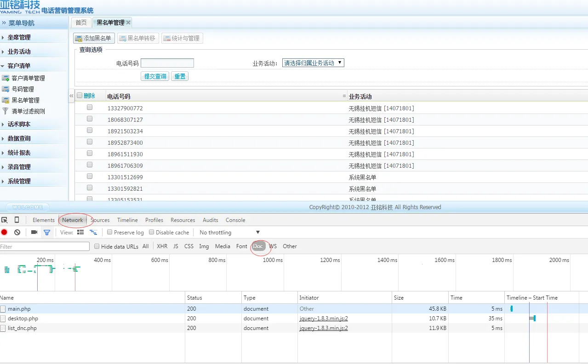The image size is (588, 364).
Task: Expand the 坐席管理 menu section
Action: 19,37
